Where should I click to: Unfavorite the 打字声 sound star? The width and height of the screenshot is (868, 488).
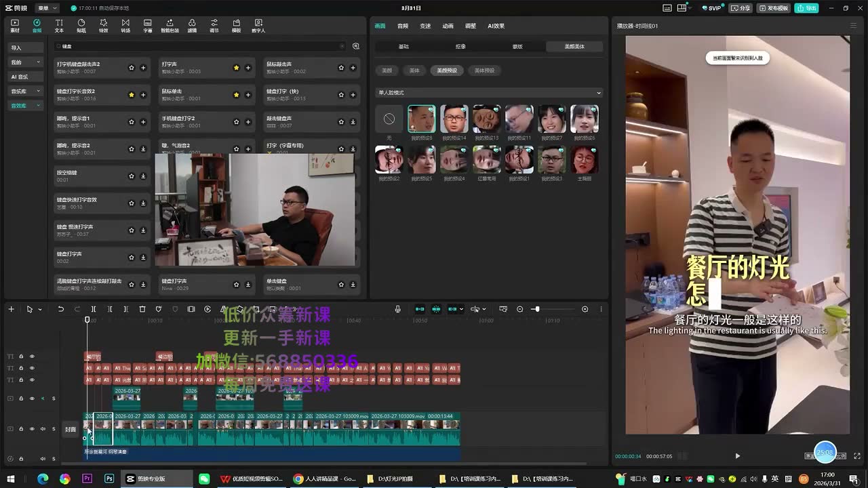click(236, 68)
